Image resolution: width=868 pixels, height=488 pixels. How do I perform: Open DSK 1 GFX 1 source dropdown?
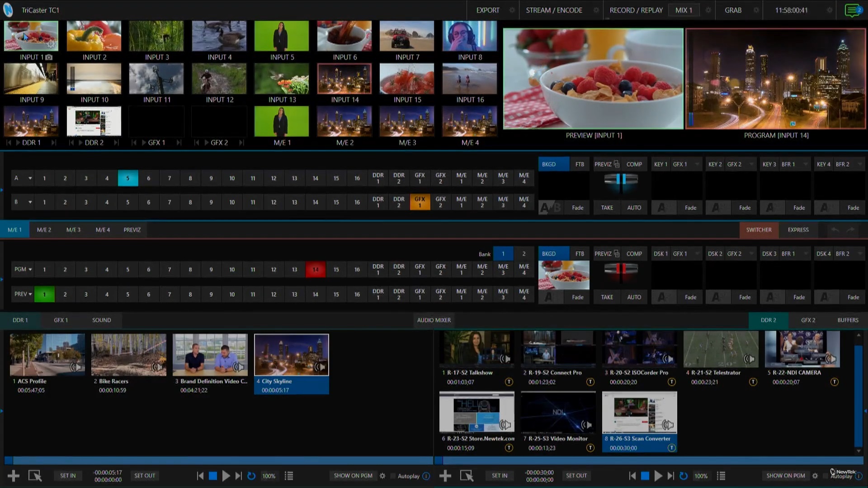coord(697,254)
